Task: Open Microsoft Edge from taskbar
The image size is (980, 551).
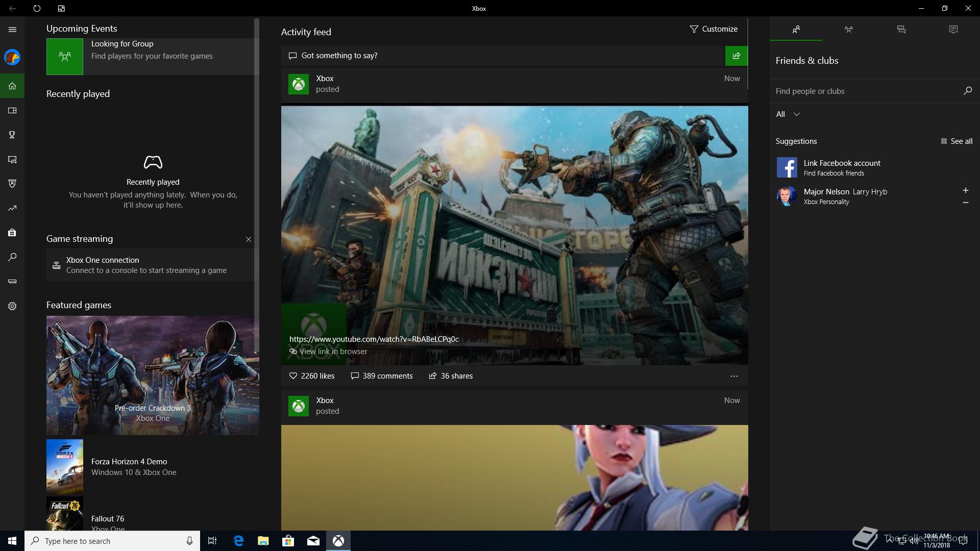Action: 238,541
